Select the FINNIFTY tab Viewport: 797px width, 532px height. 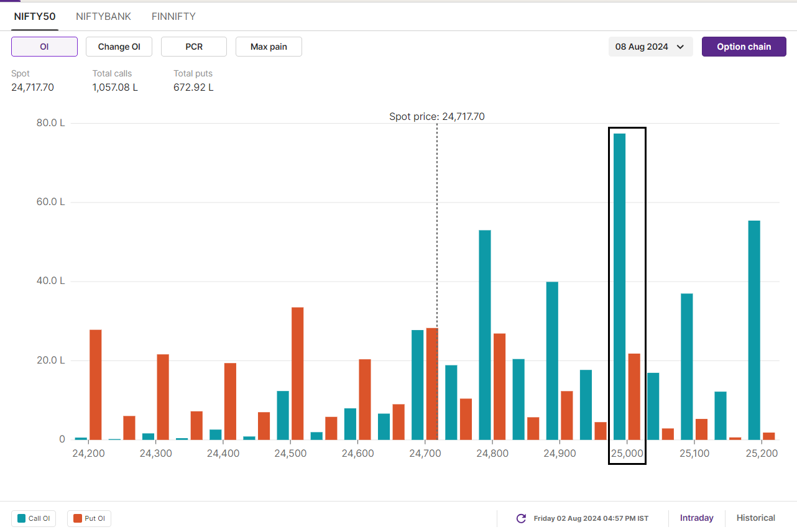click(x=173, y=17)
